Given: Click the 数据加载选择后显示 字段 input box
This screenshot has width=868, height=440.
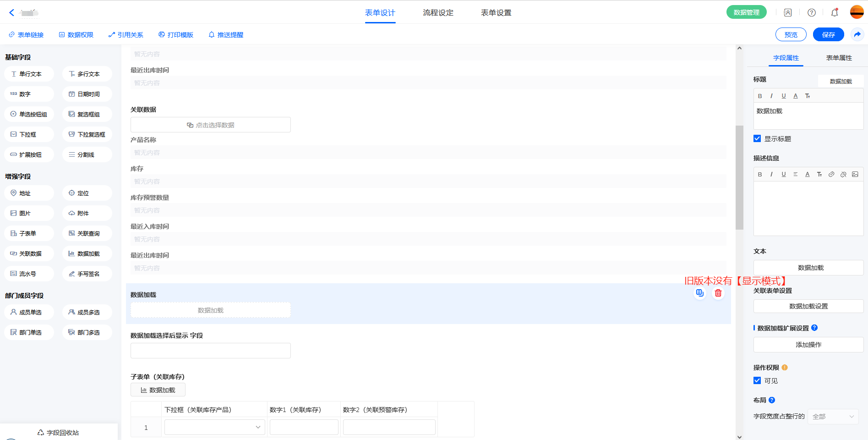Looking at the screenshot, I should (x=211, y=351).
